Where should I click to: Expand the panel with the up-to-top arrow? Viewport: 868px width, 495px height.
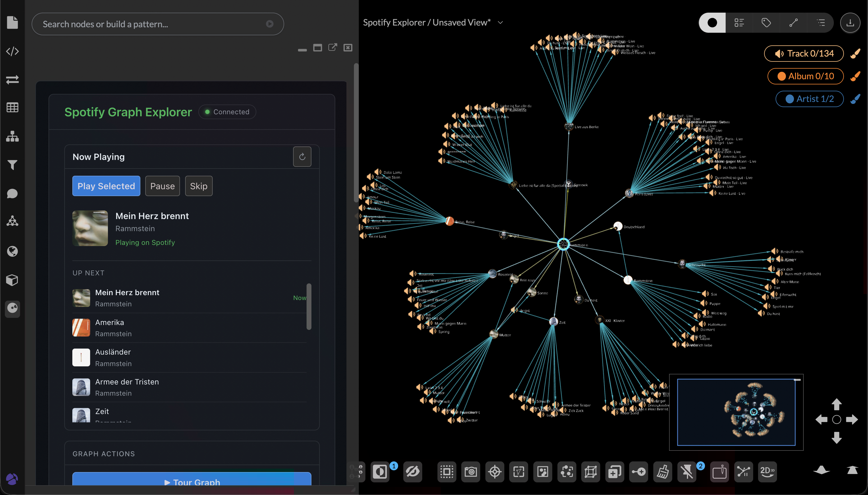[x=852, y=470]
